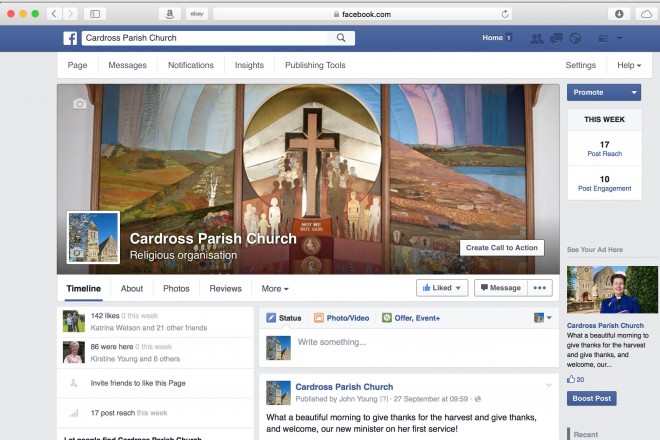
Task: Click the search magnifier icon
Action: point(341,38)
